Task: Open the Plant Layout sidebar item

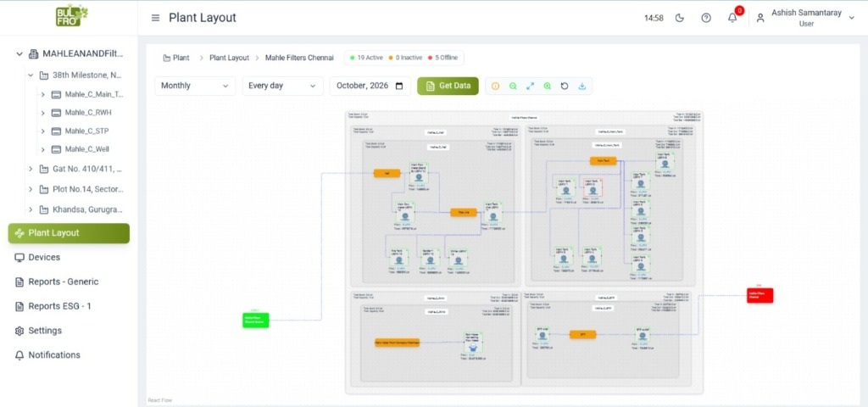Action: pos(69,233)
